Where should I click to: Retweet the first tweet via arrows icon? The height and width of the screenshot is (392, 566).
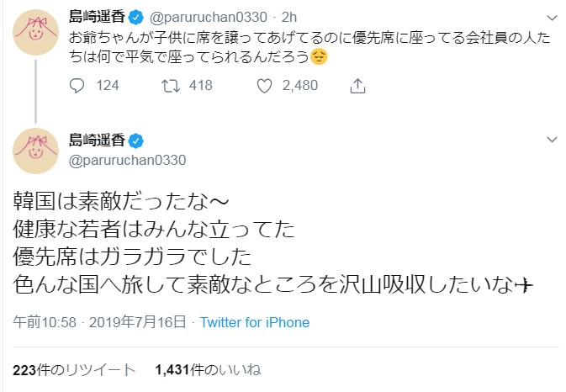point(171,85)
